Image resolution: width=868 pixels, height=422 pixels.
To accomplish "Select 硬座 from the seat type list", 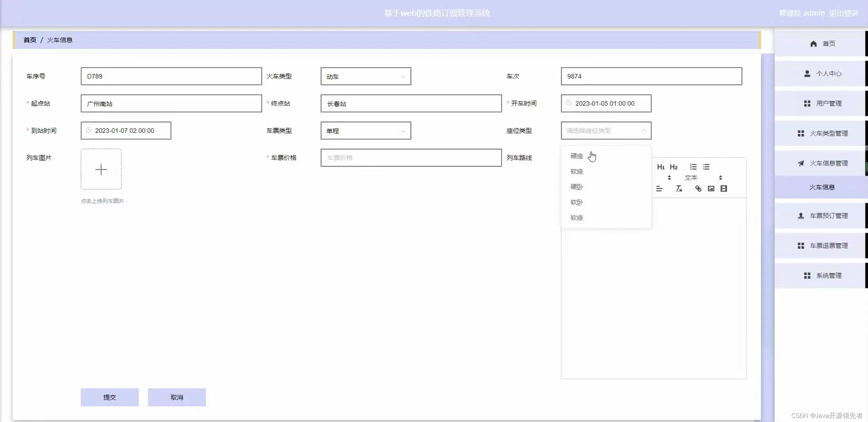I will [606, 156].
